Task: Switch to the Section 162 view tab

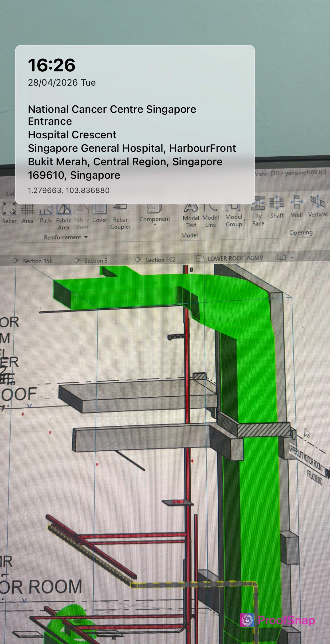Action: click(155, 260)
